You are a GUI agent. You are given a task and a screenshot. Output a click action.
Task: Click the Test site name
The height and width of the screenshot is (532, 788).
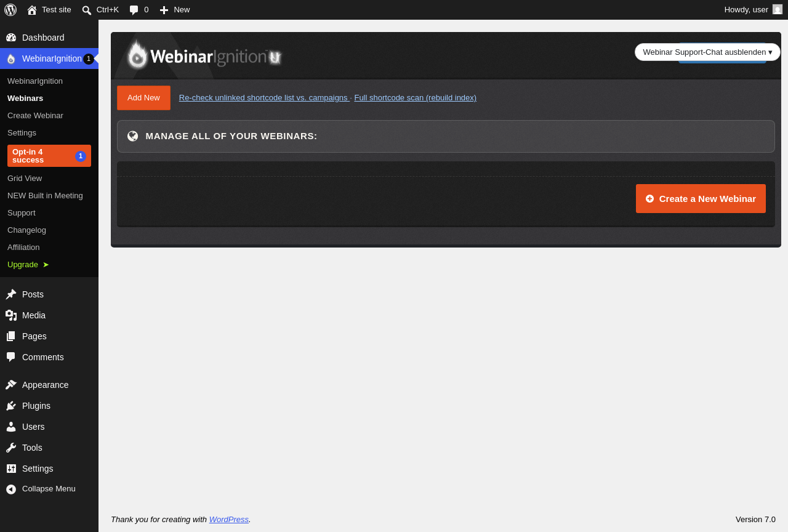point(57,10)
